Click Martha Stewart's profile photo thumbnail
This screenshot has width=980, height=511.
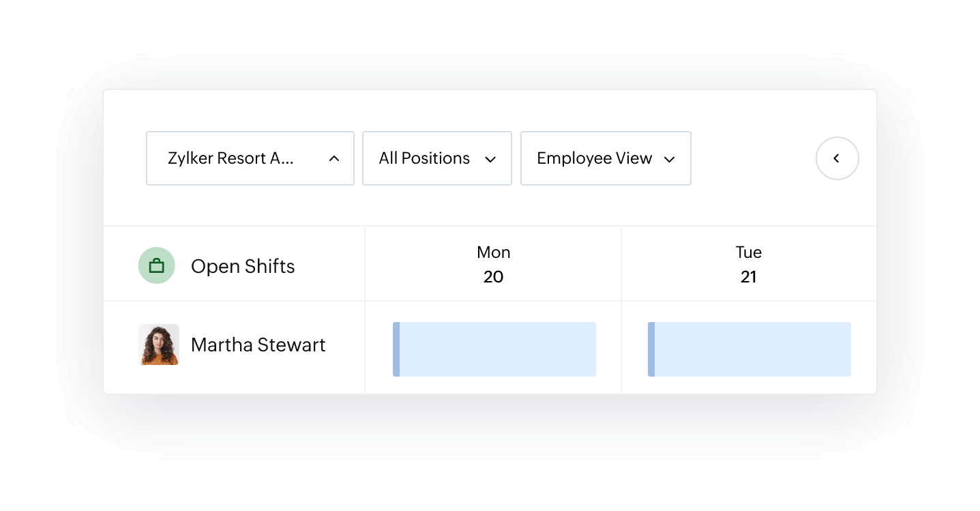pos(158,345)
